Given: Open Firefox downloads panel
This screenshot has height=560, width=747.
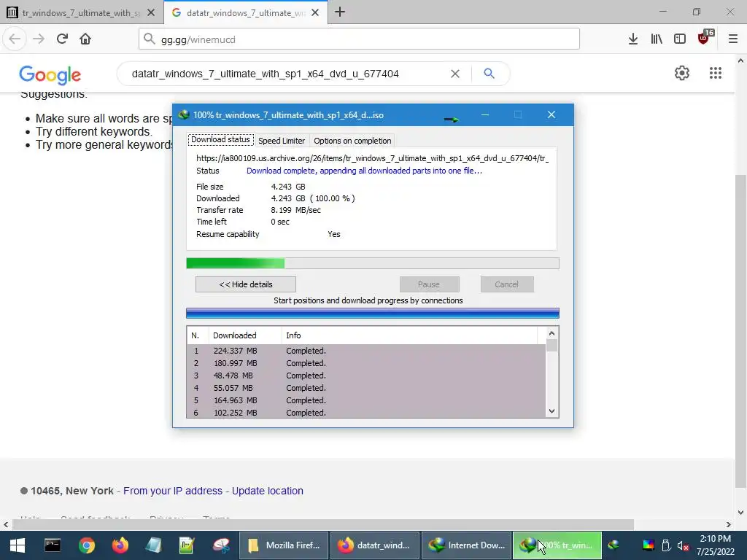Looking at the screenshot, I should pyautogui.click(x=633, y=39).
